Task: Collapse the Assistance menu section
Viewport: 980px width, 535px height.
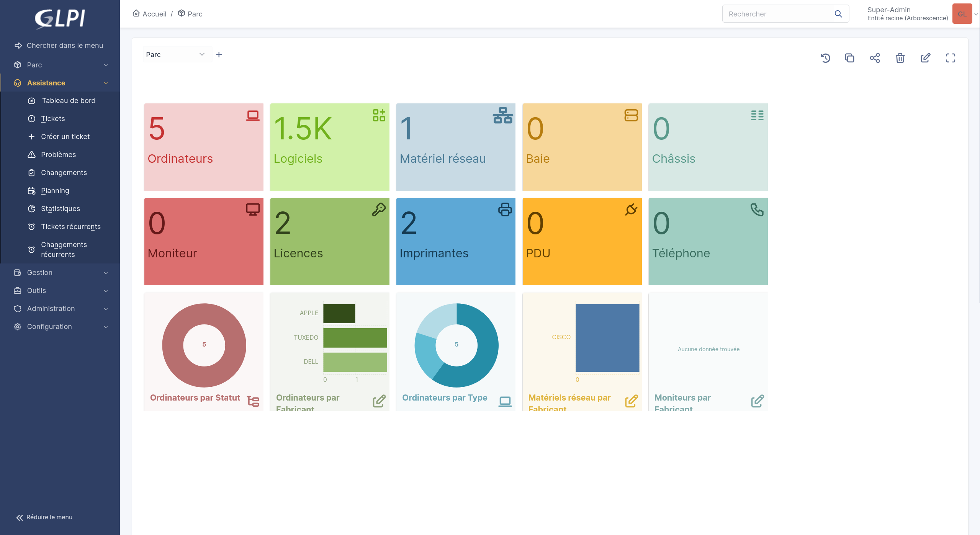Action: (x=61, y=83)
